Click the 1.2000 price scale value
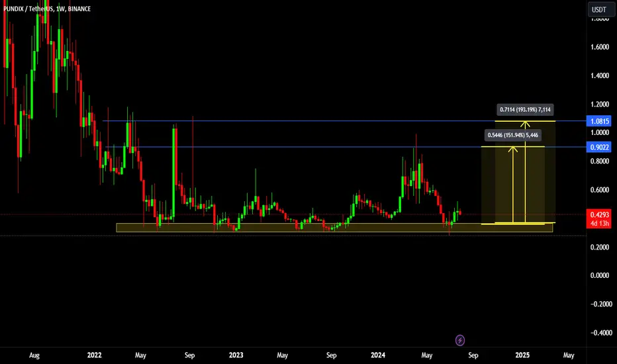 coord(600,105)
